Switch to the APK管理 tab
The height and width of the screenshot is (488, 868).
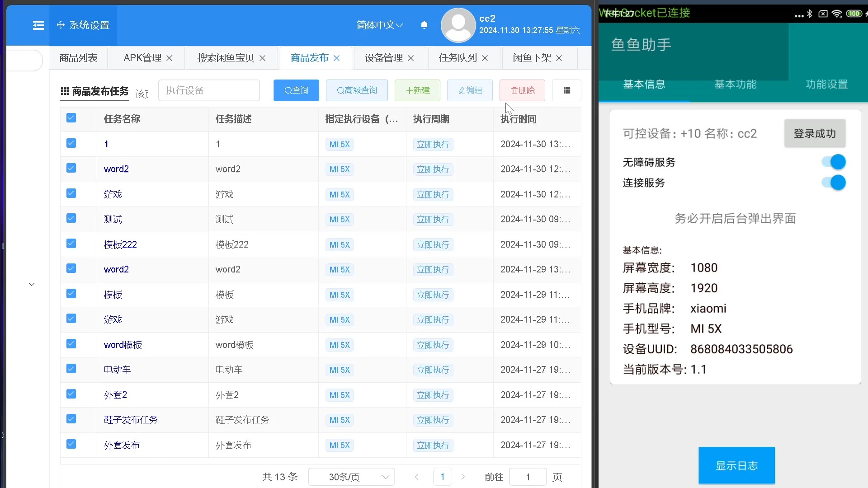(x=142, y=58)
